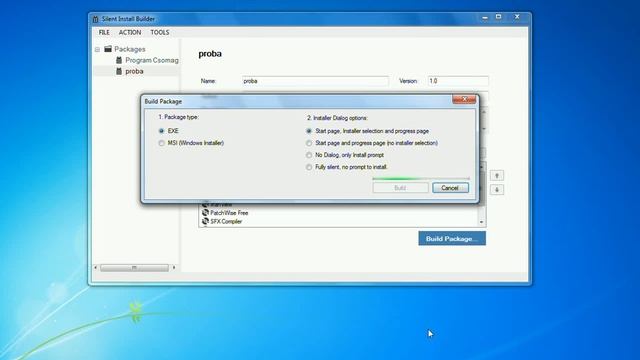Screen dimensions: 640x360
Task: Click the Program Csomag package icon
Action: click(119, 60)
